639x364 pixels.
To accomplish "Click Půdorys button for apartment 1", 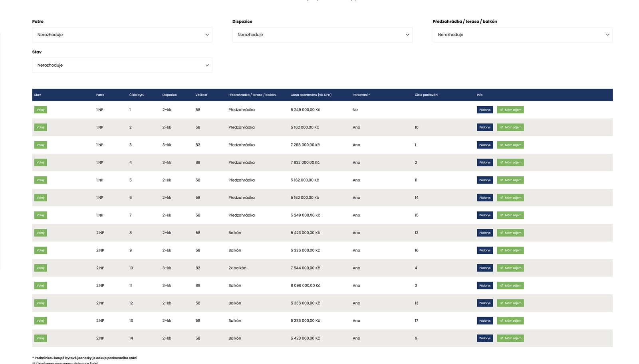I will [x=484, y=110].
